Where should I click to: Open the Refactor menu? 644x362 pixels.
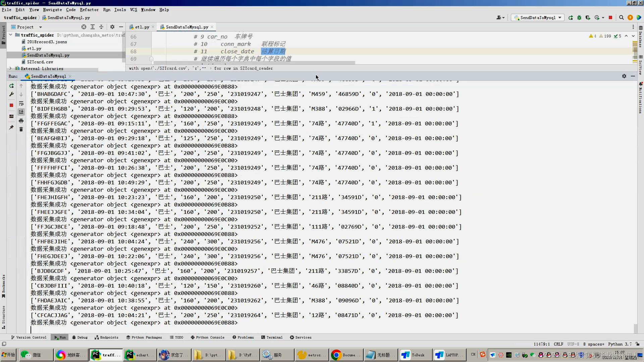(x=89, y=10)
